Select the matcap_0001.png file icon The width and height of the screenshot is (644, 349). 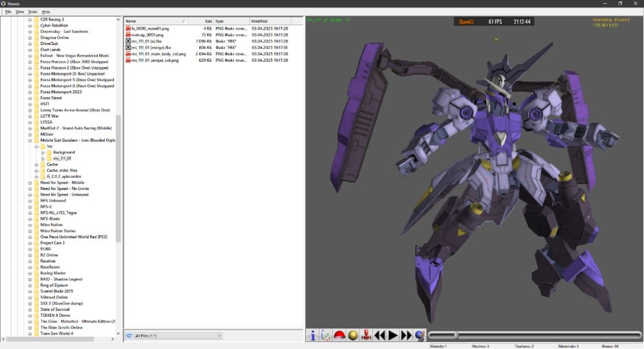coord(128,35)
